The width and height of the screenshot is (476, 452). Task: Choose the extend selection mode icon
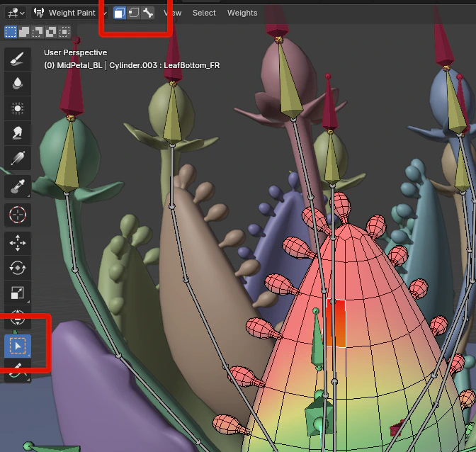click(x=24, y=32)
